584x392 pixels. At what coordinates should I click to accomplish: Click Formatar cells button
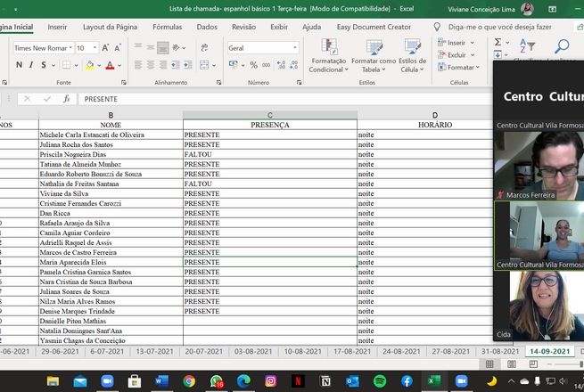(459, 68)
